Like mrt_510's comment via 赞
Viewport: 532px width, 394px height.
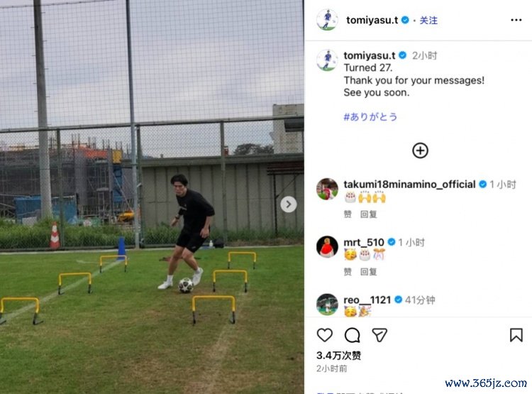tap(348, 272)
